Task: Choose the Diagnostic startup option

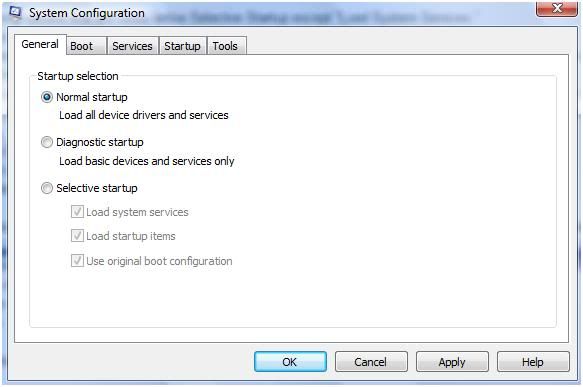Action: coord(47,142)
